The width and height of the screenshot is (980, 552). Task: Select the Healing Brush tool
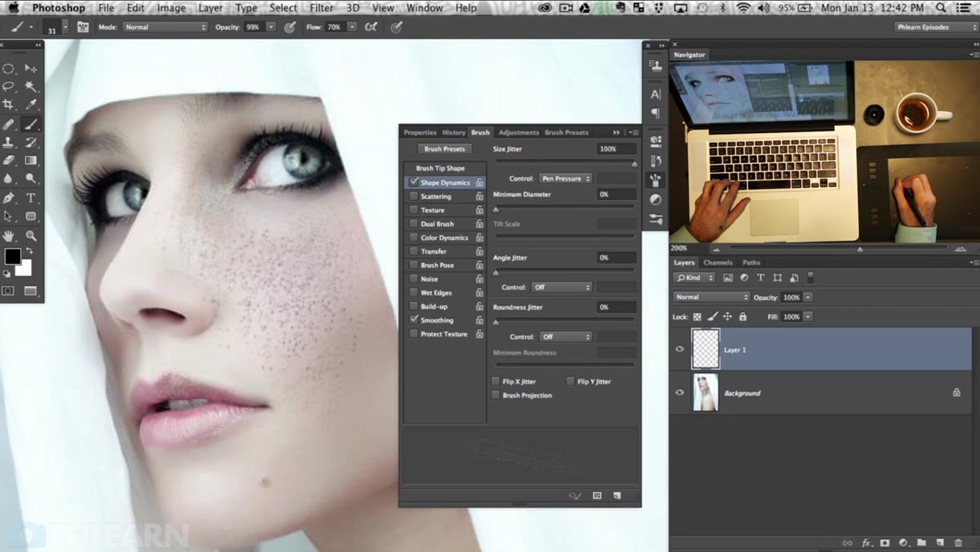pyautogui.click(x=9, y=125)
